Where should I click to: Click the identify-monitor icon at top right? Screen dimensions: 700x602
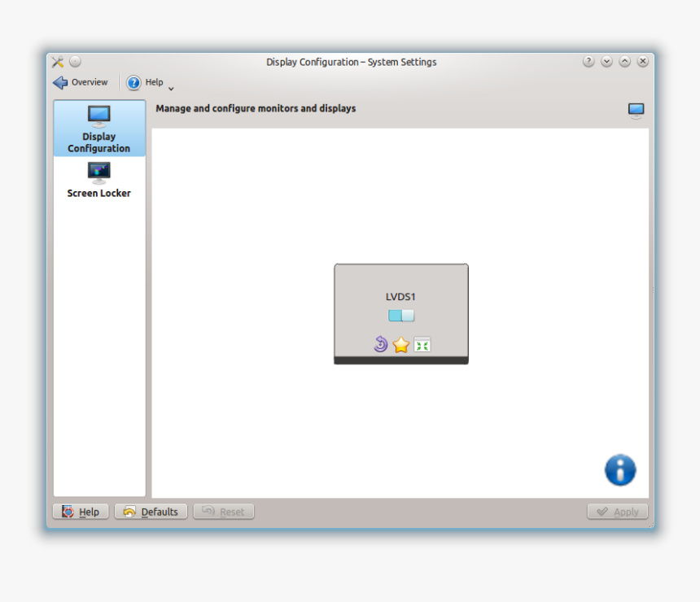635,108
